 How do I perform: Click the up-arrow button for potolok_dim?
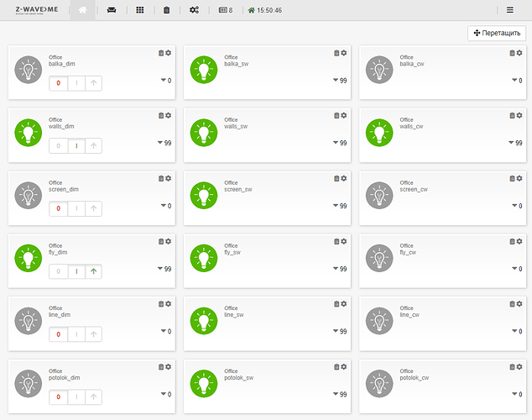(x=94, y=397)
